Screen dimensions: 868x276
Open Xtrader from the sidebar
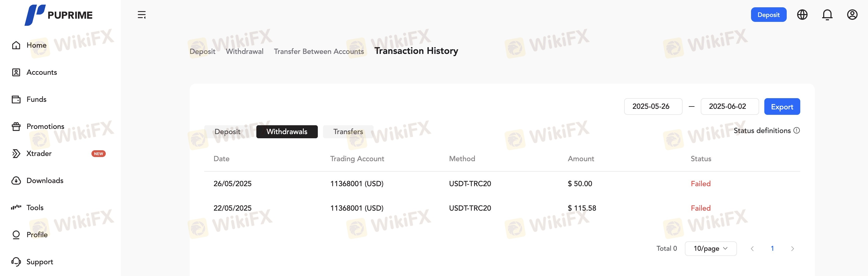[39, 154]
